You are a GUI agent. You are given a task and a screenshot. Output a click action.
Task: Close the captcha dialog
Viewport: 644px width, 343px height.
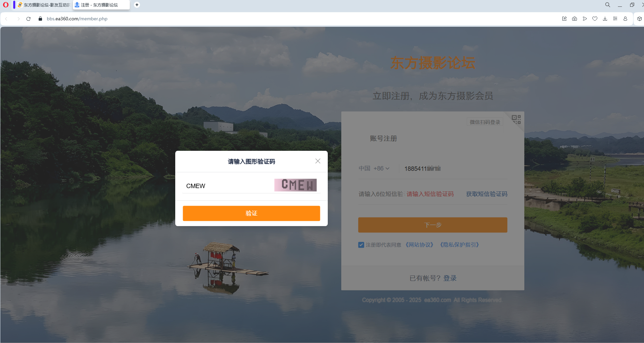[318, 161]
